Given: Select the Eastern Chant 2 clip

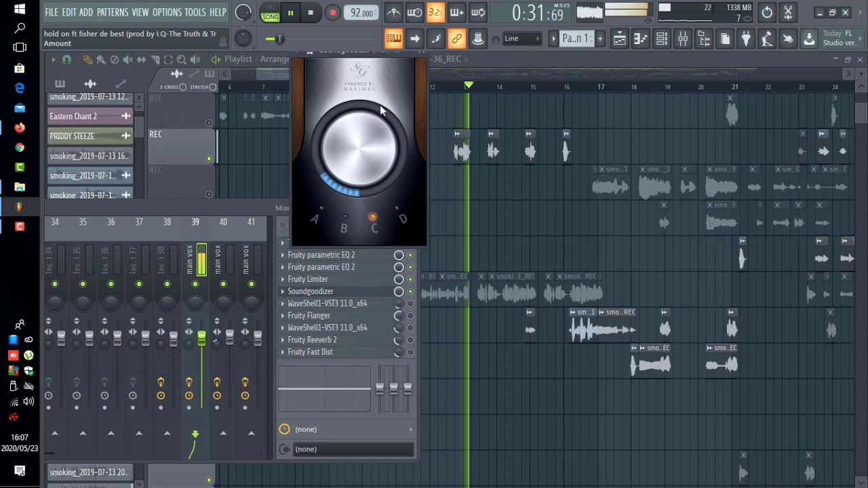Looking at the screenshot, I should click(x=90, y=117).
